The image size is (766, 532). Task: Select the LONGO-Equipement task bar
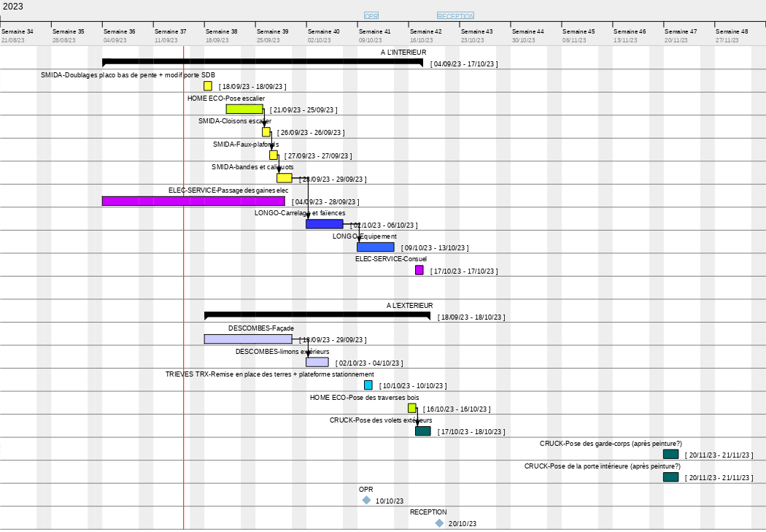[376, 247]
